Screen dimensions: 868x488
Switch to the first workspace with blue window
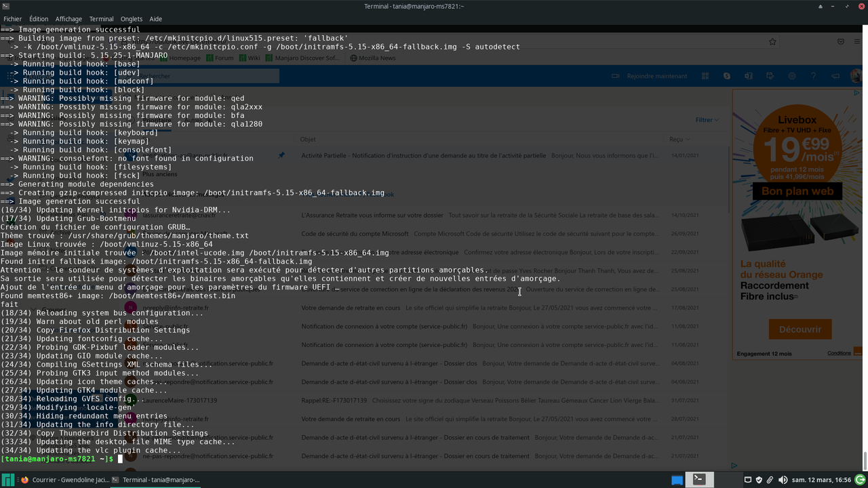point(677,480)
